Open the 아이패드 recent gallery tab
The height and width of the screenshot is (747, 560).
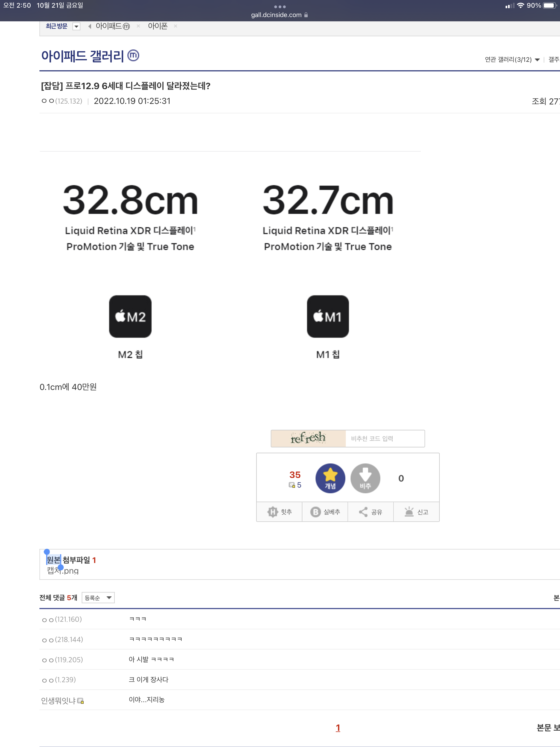point(112,26)
